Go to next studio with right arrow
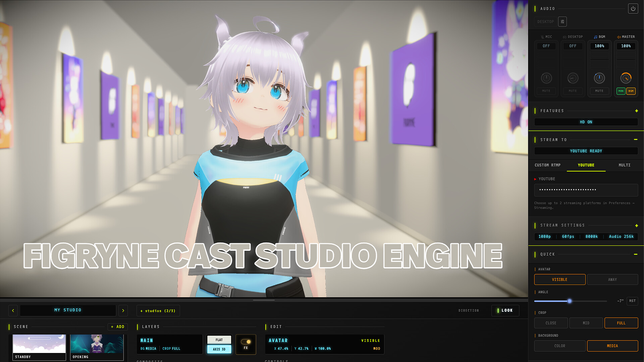Viewport: 644px width, 362px height. [x=123, y=310]
